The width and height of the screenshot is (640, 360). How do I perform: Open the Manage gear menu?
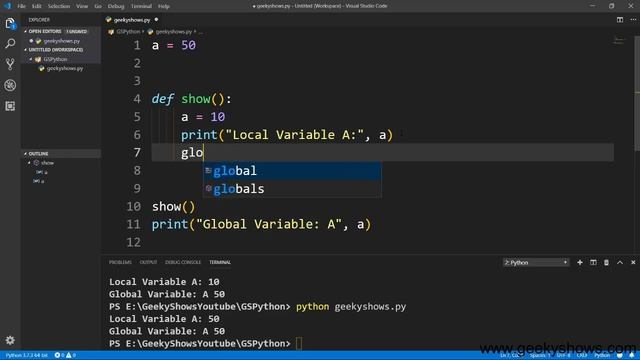click(10, 340)
